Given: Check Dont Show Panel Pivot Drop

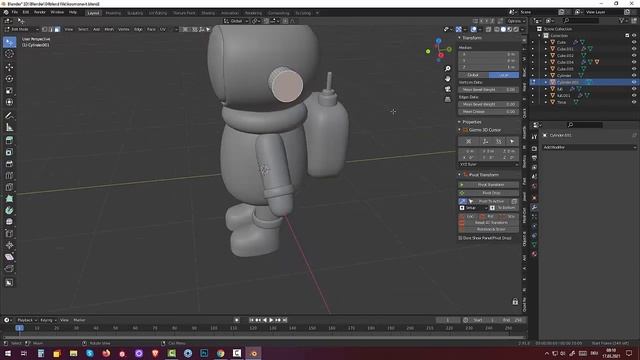Looking at the screenshot, I should (x=460, y=238).
